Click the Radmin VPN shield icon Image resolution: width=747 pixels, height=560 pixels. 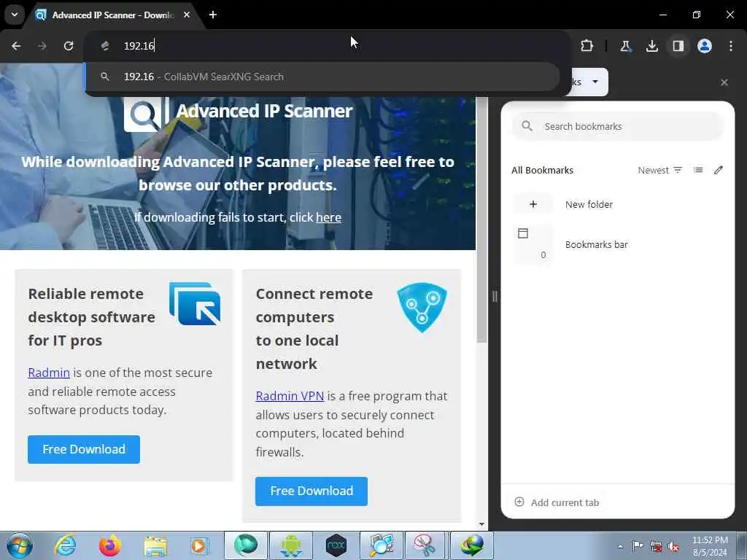pyautogui.click(x=422, y=307)
